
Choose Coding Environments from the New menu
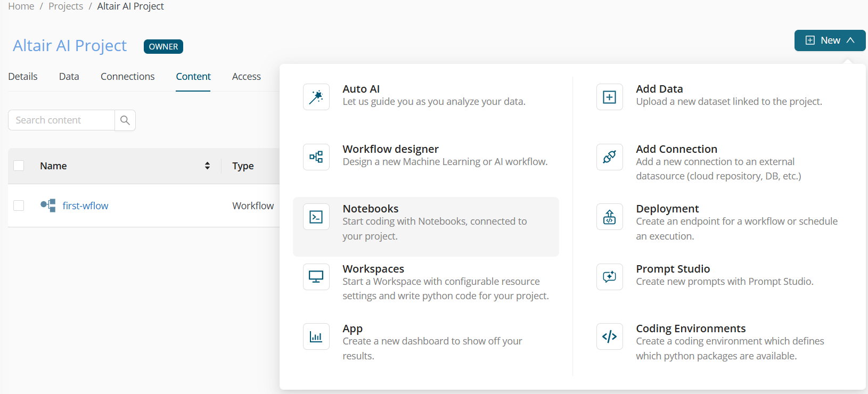click(719, 342)
